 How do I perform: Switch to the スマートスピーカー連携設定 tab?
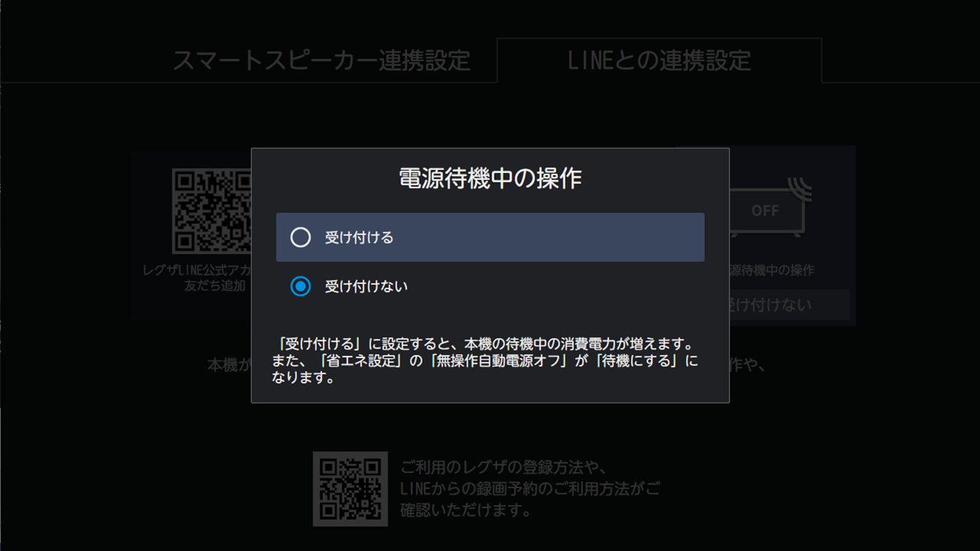[323, 61]
